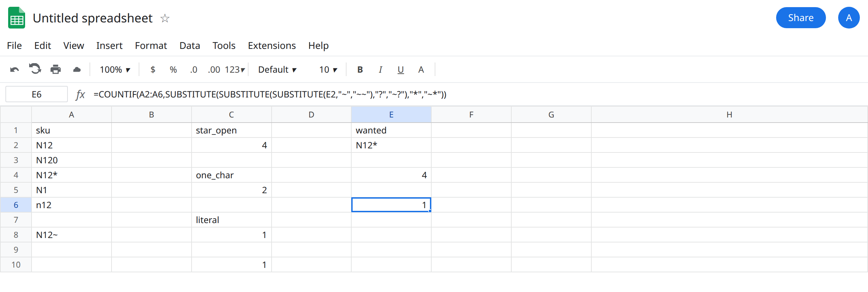Screen dimensions: 868x292
Task: Open the View menu
Action: [x=74, y=45]
